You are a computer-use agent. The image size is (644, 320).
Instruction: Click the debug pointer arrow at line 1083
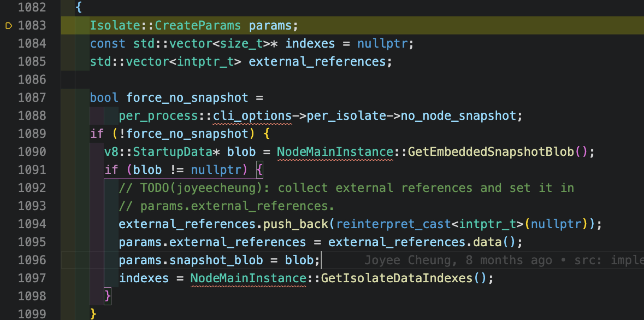(9, 26)
